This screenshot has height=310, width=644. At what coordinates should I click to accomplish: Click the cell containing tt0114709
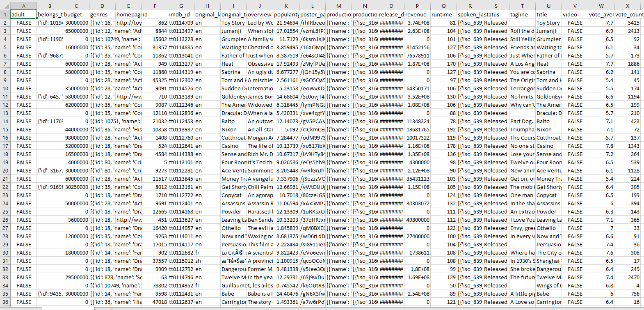[181, 23]
